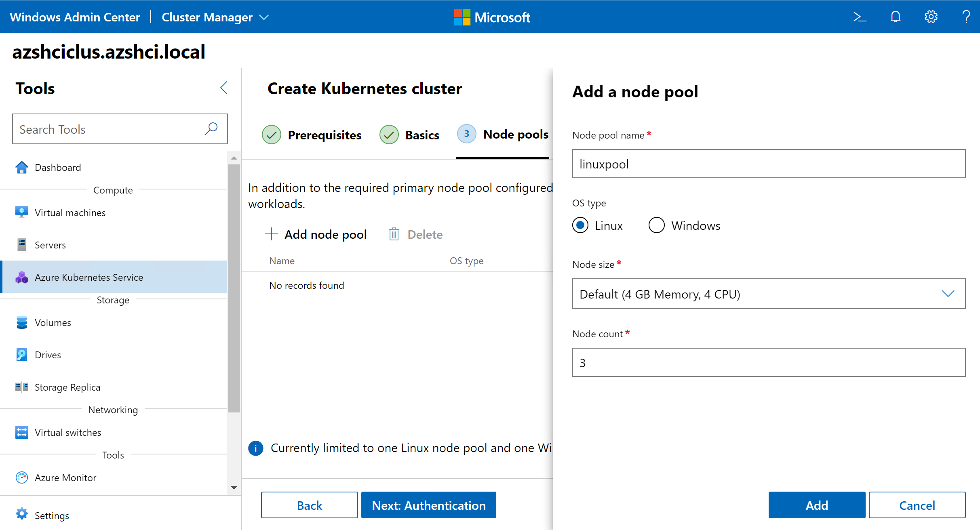This screenshot has height=530, width=980.
Task: Open the settings gear in header
Action: coord(931,17)
